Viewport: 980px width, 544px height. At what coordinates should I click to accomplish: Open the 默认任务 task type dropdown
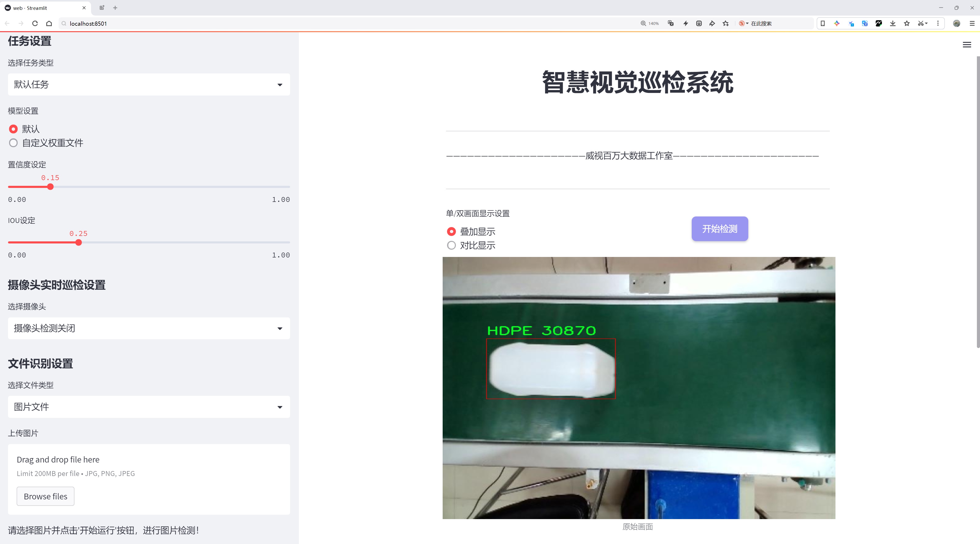point(148,84)
